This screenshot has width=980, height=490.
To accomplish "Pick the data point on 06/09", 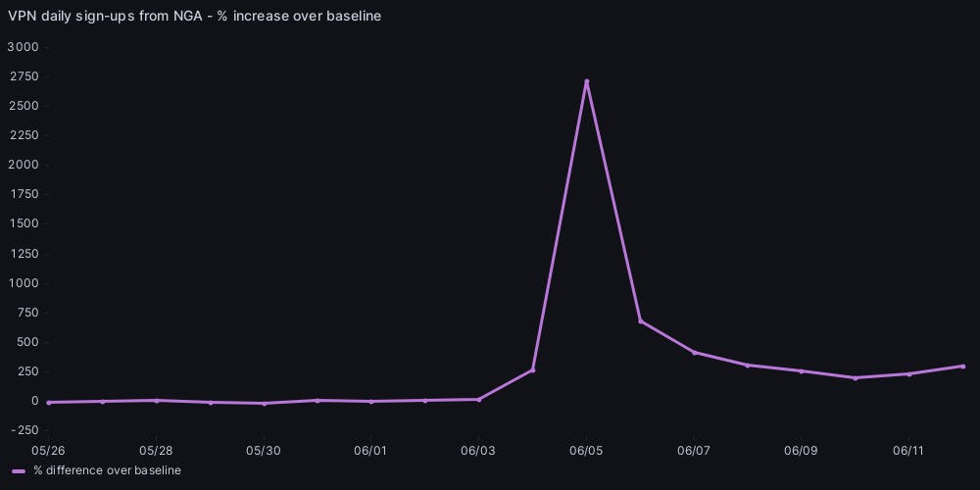I will pos(802,371).
